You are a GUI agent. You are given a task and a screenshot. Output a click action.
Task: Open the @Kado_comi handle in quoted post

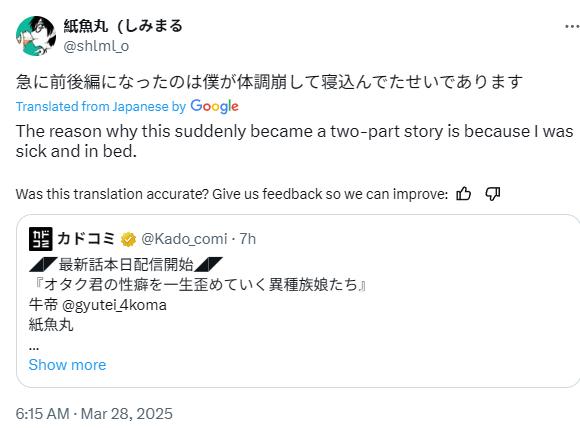[x=184, y=239]
